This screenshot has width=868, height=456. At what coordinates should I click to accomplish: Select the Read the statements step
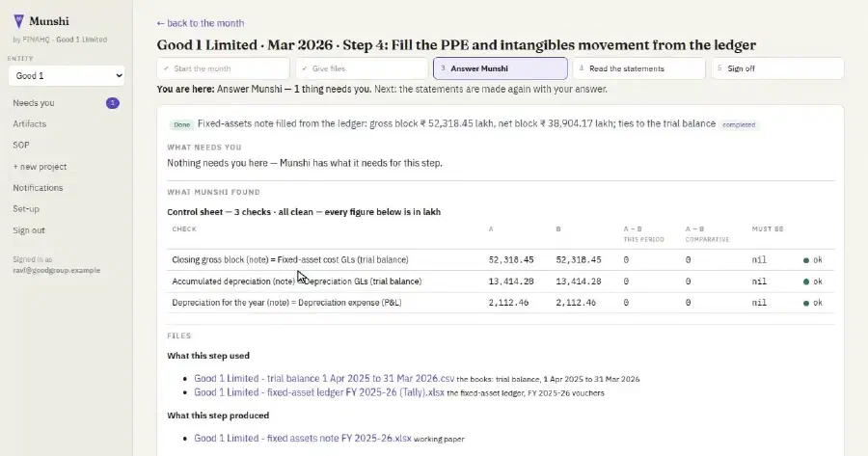coord(638,68)
